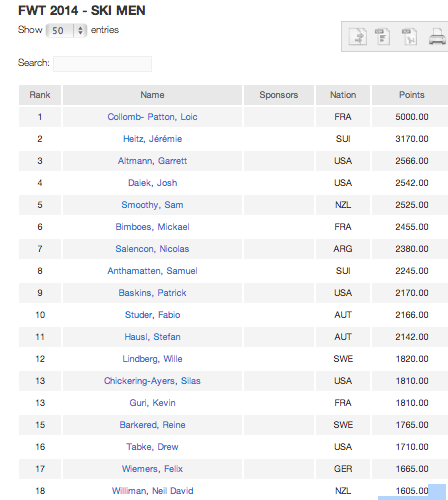Export the table as CSV file
448x500 pixels.
pyautogui.click(x=382, y=36)
